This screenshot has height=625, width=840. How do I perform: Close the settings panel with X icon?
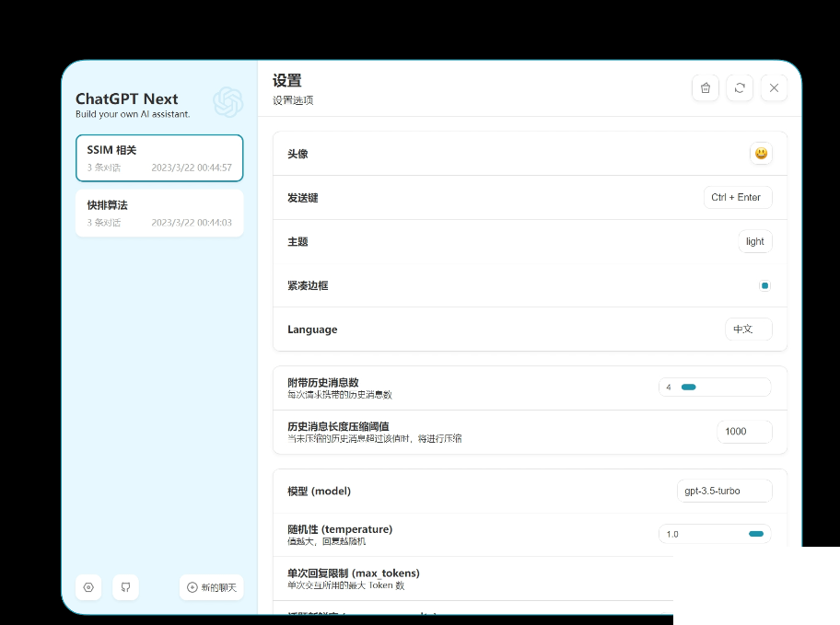click(x=774, y=87)
